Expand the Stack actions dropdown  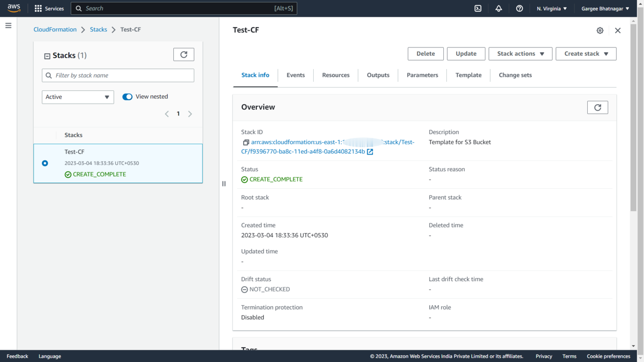520,54
